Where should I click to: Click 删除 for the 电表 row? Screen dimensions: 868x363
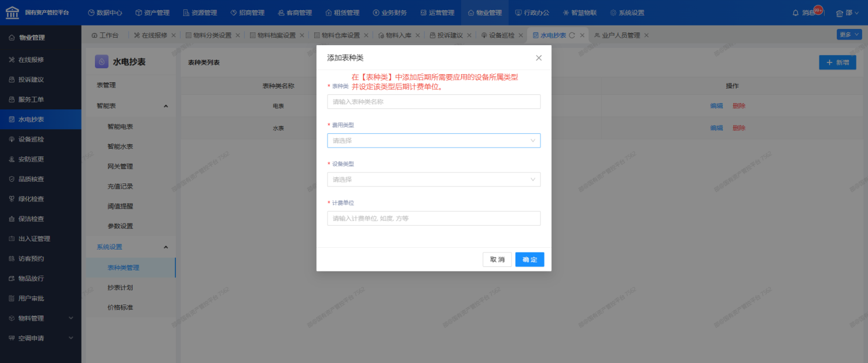739,106
